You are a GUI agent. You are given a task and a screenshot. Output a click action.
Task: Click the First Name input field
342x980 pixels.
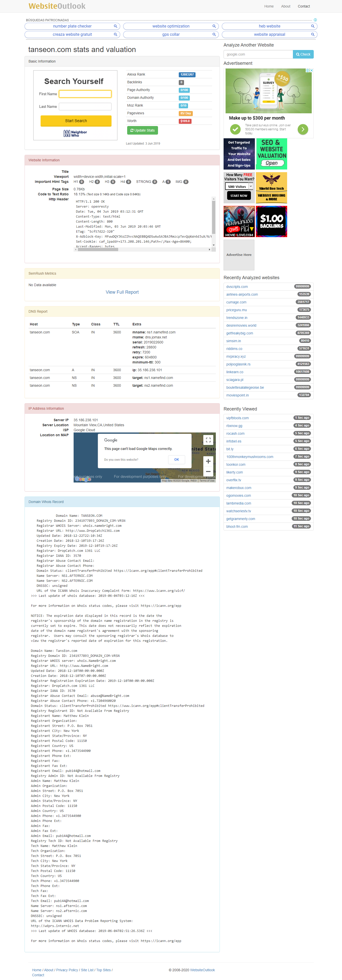[85, 94]
